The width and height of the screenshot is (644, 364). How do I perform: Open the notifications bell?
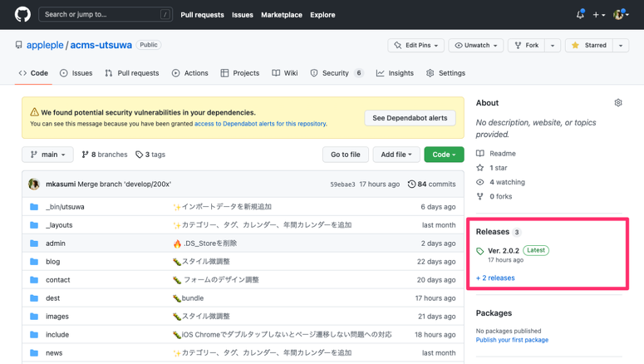(580, 14)
